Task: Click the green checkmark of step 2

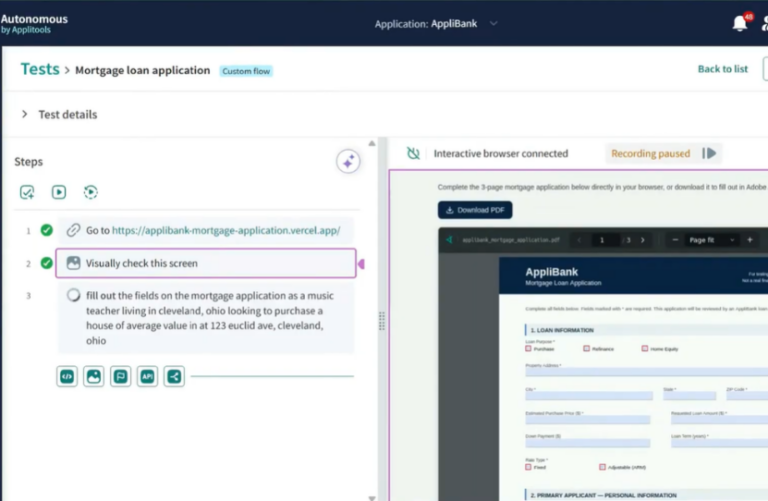Action: (x=47, y=263)
